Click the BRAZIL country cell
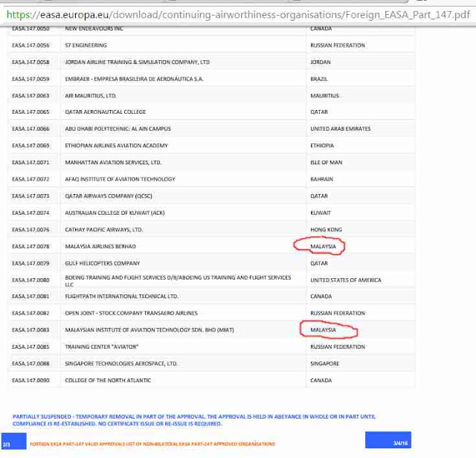 point(319,79)
